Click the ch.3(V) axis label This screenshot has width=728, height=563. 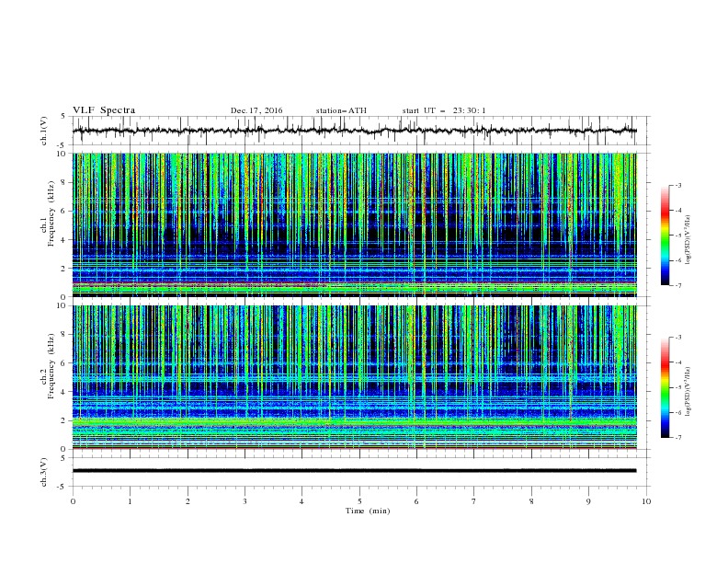coord(44,472)
